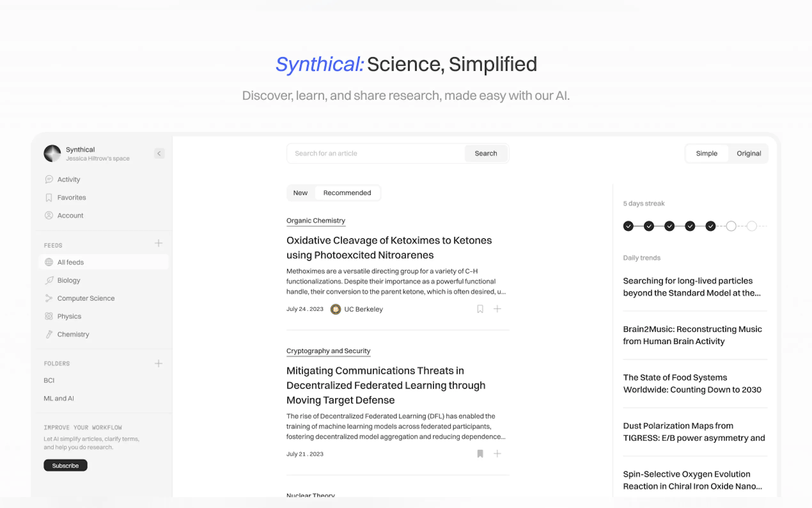
Task: Add a new feed with the FEEDS plus
Action: (159, 243)
